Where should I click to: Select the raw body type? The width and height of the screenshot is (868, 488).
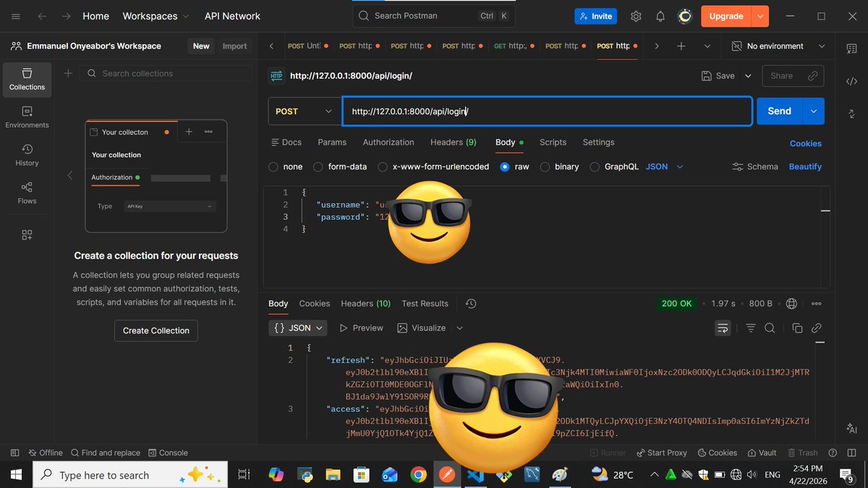505,167
